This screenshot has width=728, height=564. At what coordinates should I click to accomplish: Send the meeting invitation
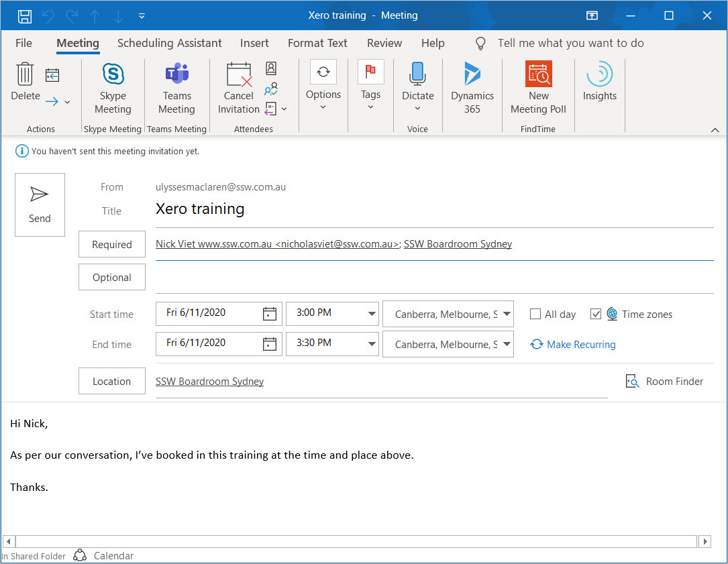coord(40,205)
